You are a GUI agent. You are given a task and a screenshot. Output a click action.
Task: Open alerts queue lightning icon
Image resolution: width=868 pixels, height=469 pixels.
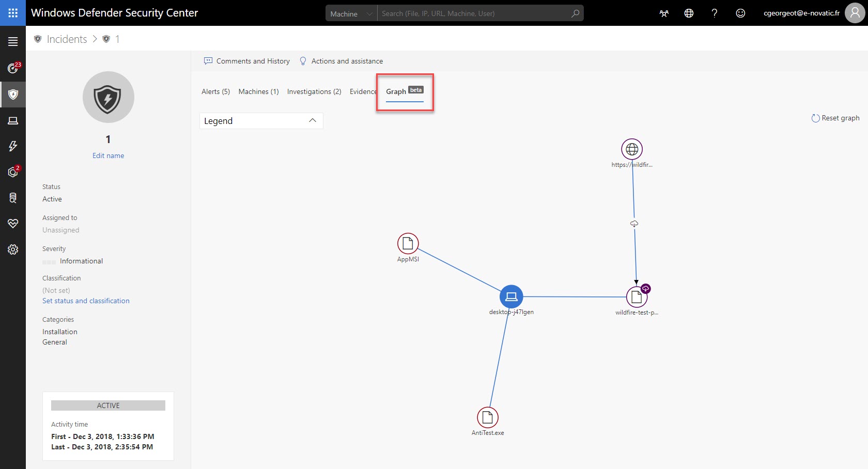point(13,146)
